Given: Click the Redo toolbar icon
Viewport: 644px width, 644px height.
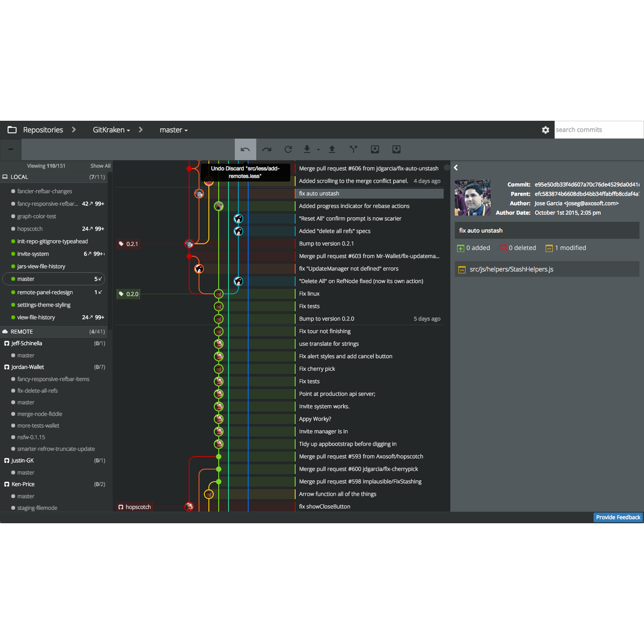Looking at the screenshot, I should (267, 149).
